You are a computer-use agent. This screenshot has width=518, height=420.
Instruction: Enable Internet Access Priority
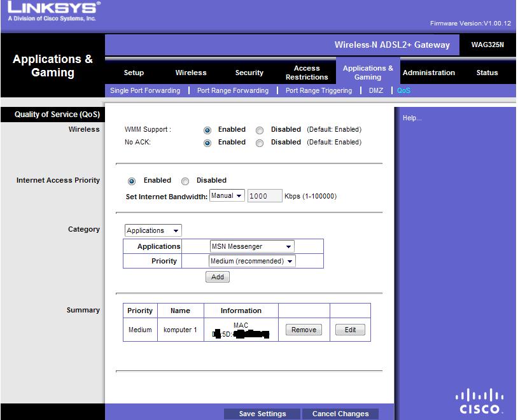click(132, 181)
